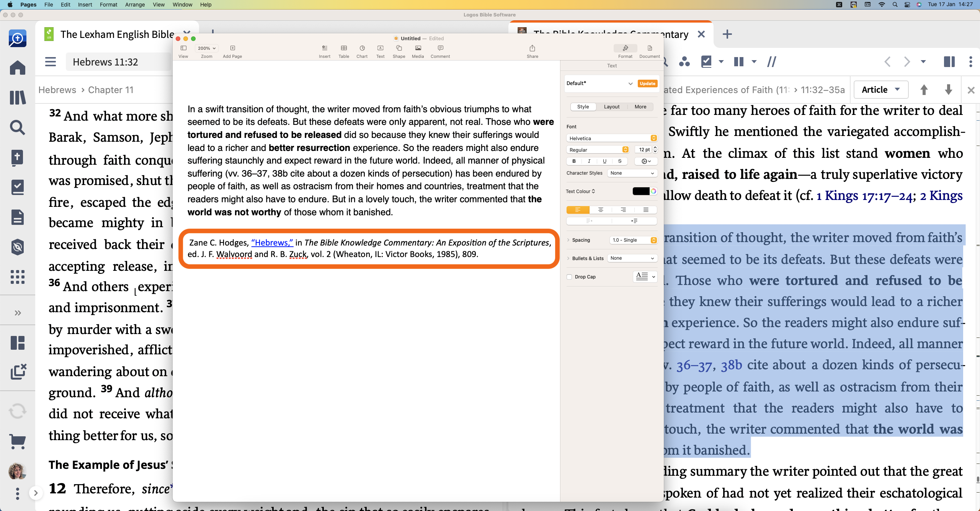Toggle Italic in Pages font panel

click(x=589, y=161)
